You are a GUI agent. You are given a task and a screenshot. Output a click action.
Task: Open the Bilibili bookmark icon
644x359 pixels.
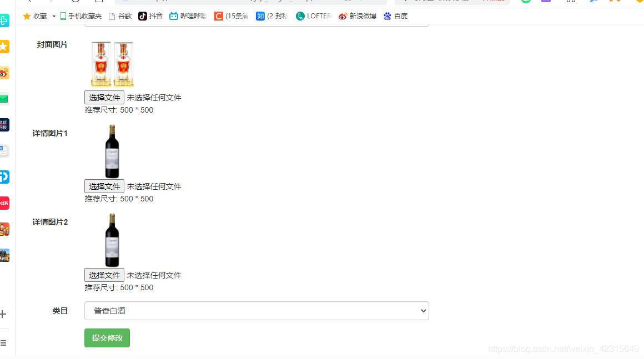(174, 16)
